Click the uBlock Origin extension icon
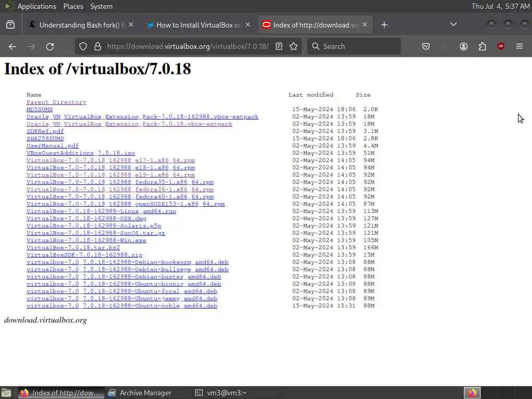Screen dimensions: 532x399 [x=501, y=46]
